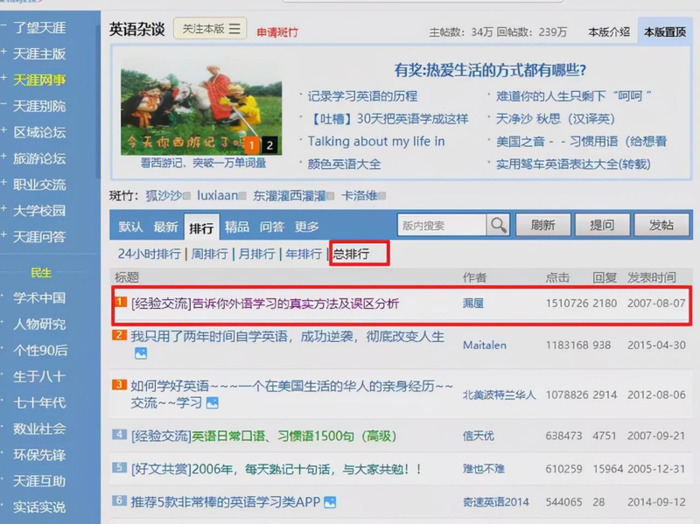This screenshot has width=700, height=524.
Task: Click the 发帖 button
Action: pyautogui.click(x=662, y=225)
